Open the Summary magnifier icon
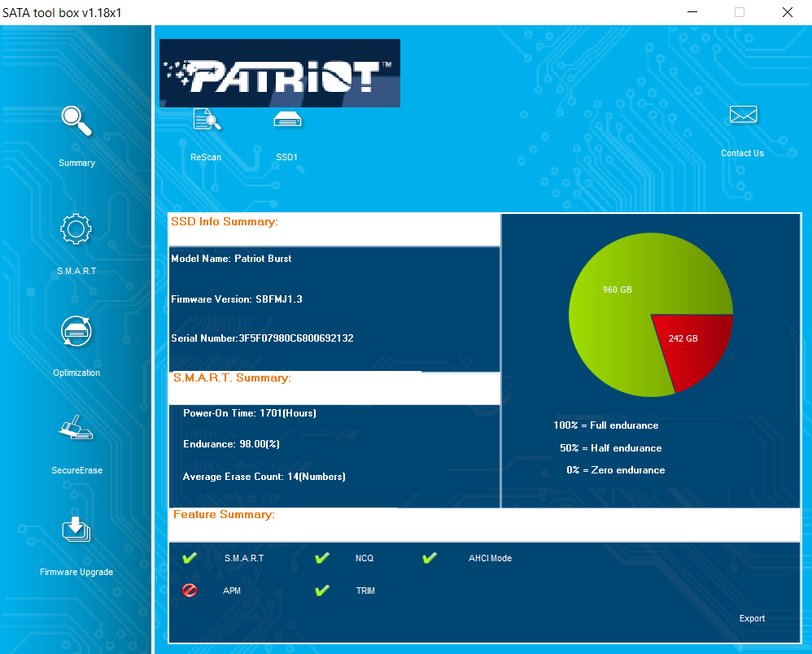Screen dimensions: 812x654 click(76, 120)
